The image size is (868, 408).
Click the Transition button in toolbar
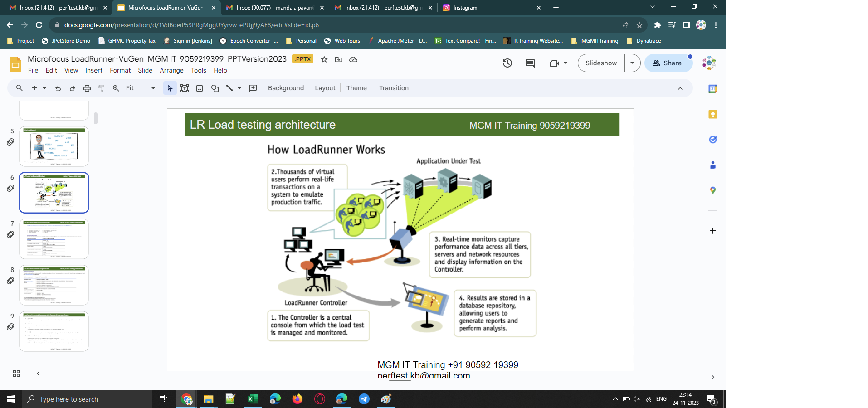(394, 88)
